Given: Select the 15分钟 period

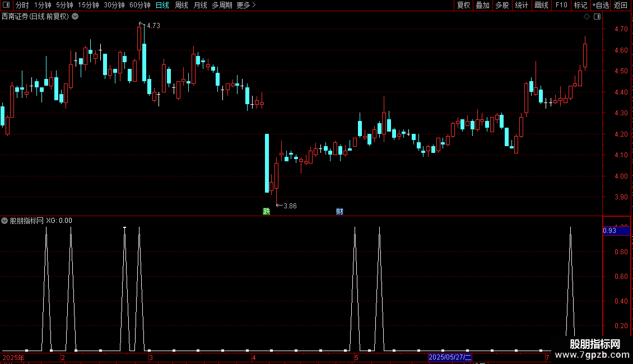Looking at the screenshot, I should tap(88, 5).
